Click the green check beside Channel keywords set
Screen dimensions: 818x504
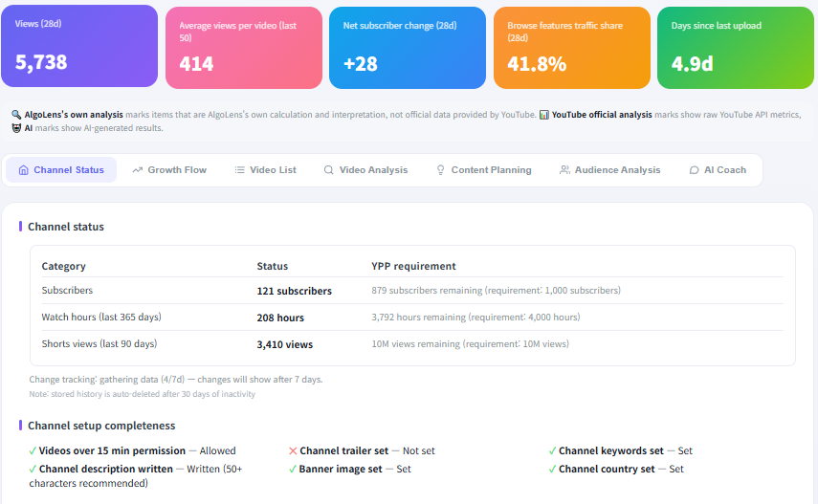[x=552, y=450]
